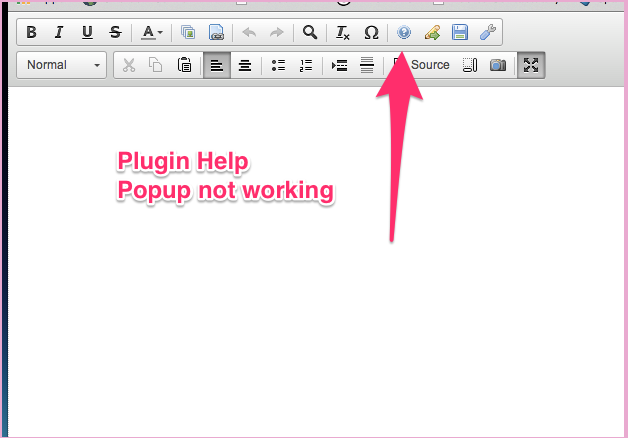Toggle maximize editor mode
The image size is (628, 438).
tap(531, 65)
